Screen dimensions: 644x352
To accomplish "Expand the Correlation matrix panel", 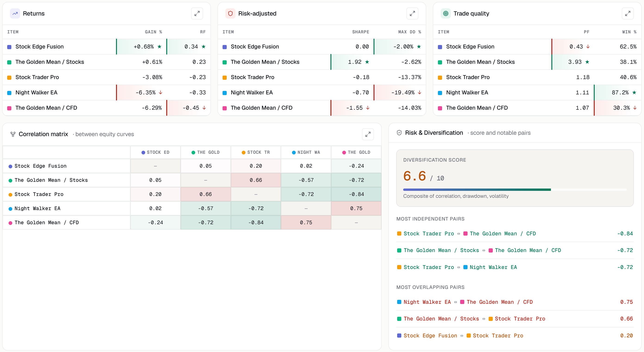I will [x=368, y=134].
